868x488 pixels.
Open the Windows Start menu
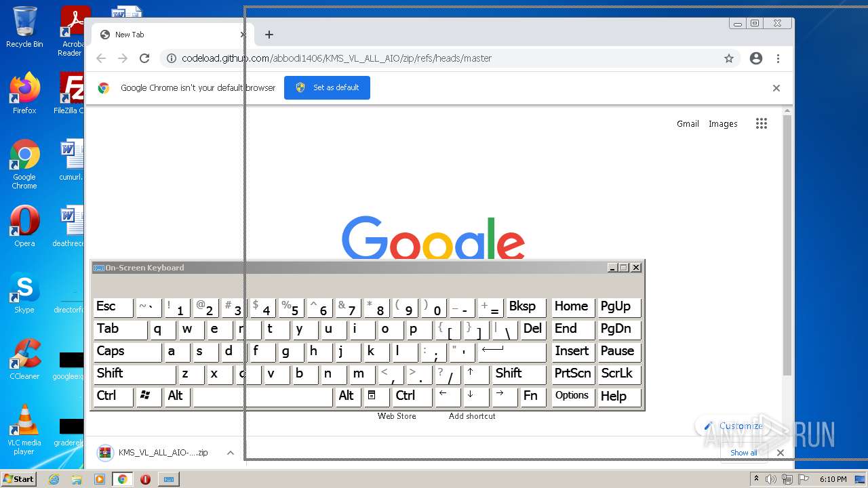[19, 479]
